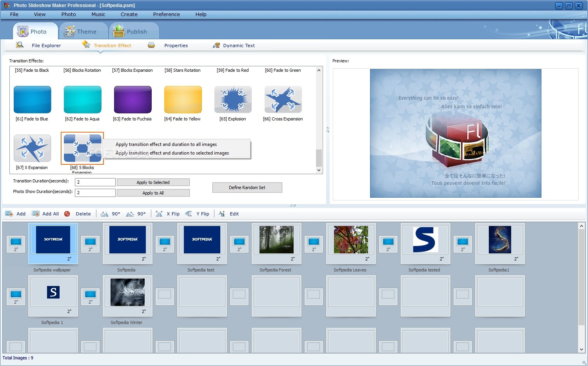Open the File menu
This screenshot has height=366, width=588.
pyautogui.click(x=14, y=14)
